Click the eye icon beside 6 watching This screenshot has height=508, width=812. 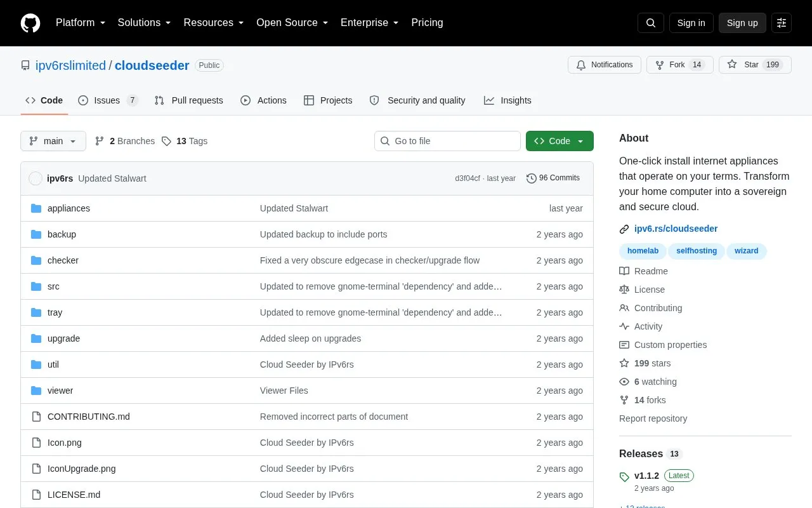click(x=624, y=382)
